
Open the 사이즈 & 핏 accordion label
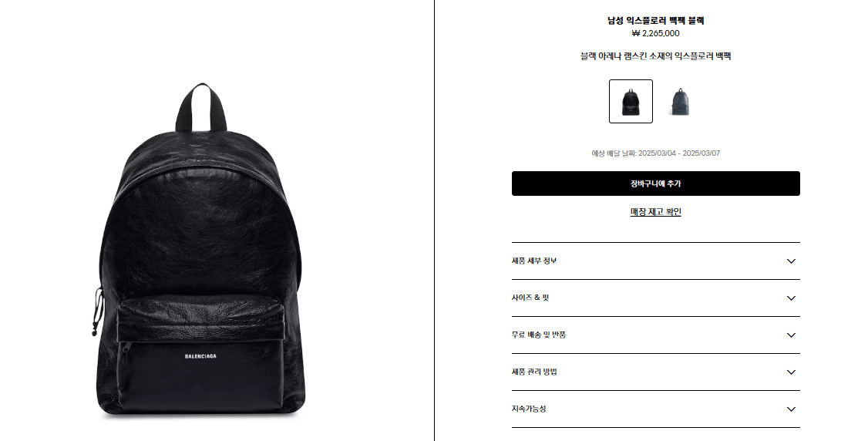pos(530,298)
